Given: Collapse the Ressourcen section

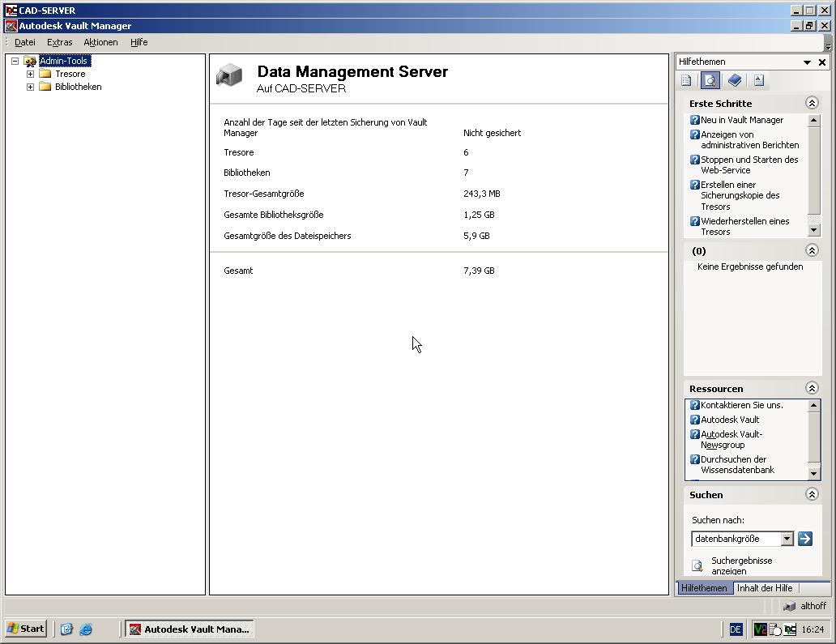Looking at the screenshot, I should point(812,388).
